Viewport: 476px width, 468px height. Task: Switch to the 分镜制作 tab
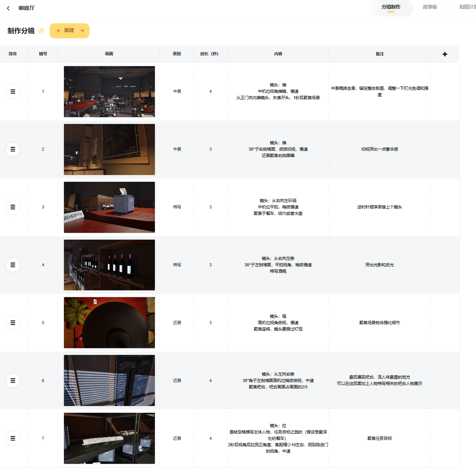pyautogui.click(x=391, y=7)
